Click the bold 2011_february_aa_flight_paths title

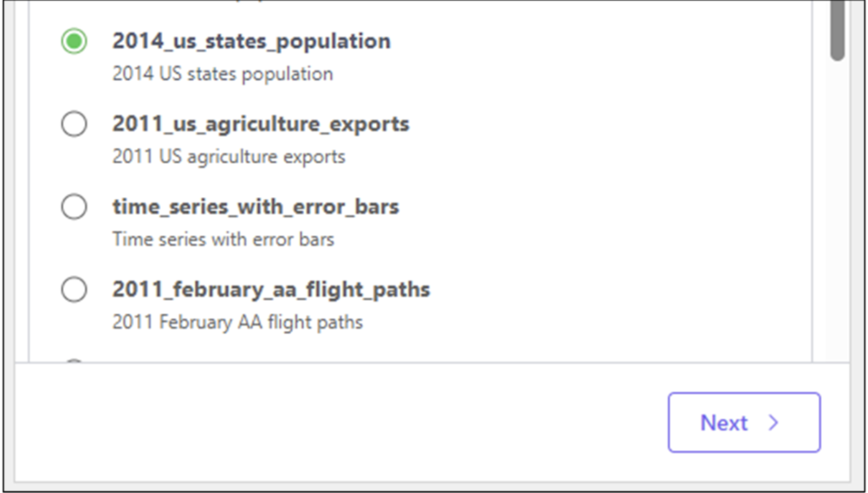point(271,290)
